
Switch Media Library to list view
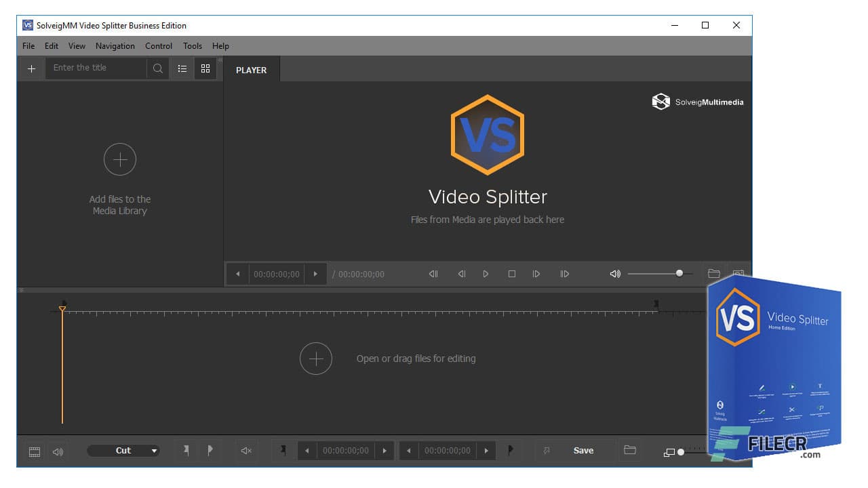(182, 68)
